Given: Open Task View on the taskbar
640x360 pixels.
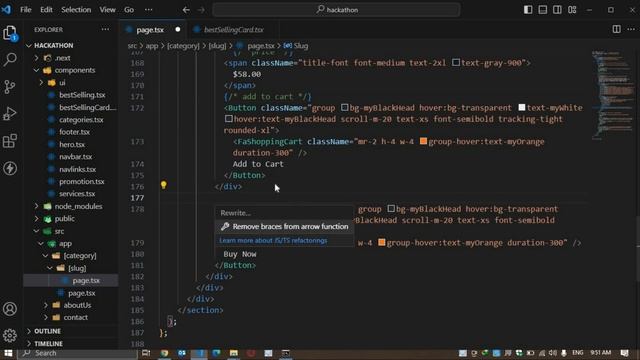Looking at the screenshot, I should [146, 353].
